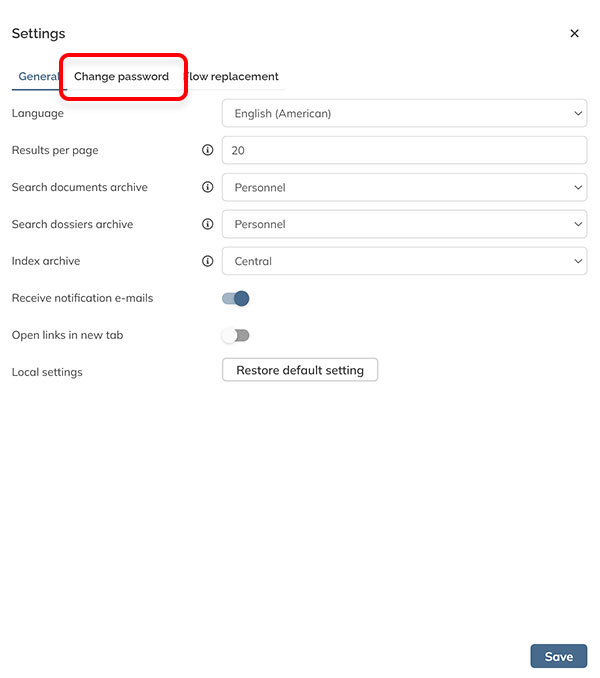
Task: Click info icon beside Search documents archive
Action: coord(208,187)
